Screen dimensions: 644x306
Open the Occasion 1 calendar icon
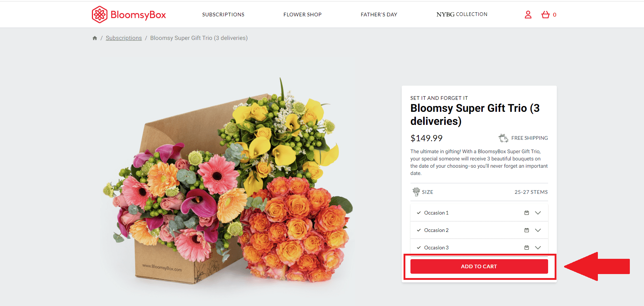click(527, 213)
